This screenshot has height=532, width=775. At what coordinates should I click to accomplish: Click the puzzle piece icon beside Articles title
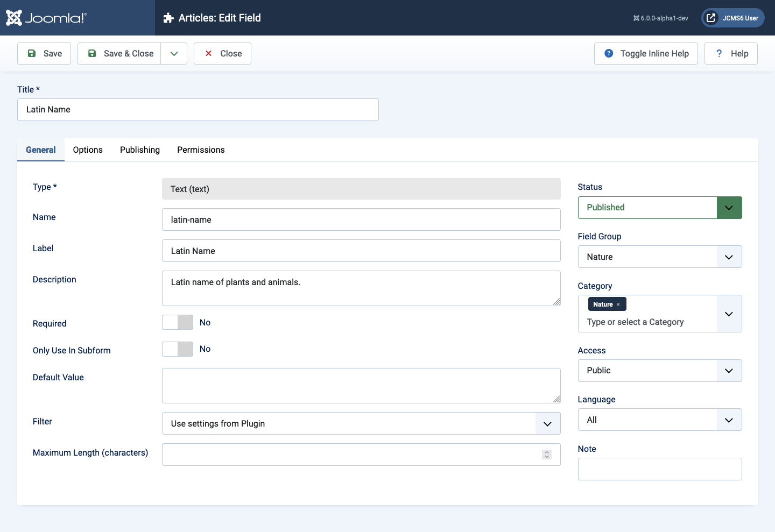[168, 18]
